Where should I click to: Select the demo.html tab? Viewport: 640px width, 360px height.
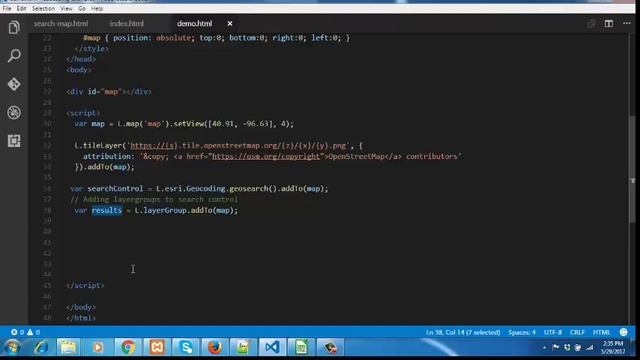pos(194,24)
